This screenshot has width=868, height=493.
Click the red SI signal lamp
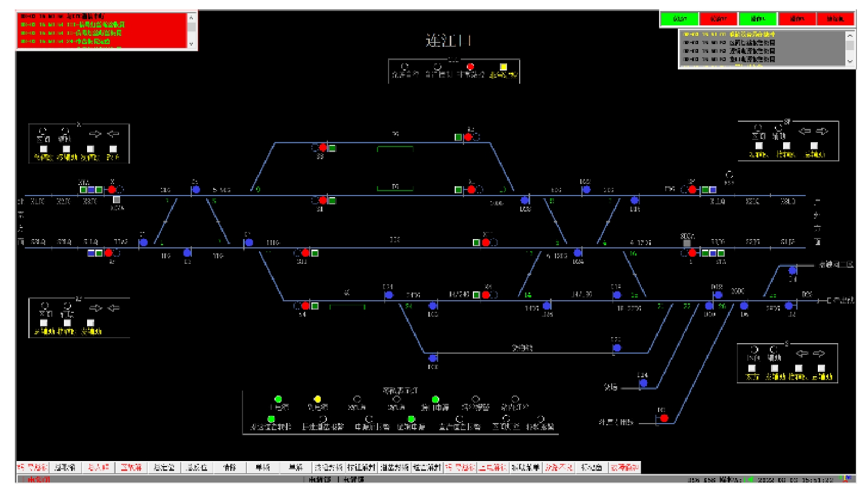323,201
